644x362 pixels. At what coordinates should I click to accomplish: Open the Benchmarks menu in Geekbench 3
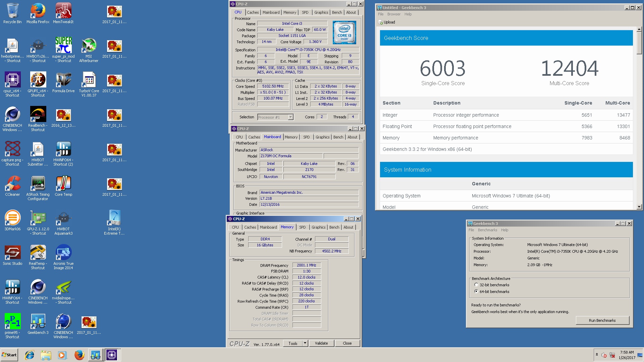pyautogui.click(x=487, y=230)
